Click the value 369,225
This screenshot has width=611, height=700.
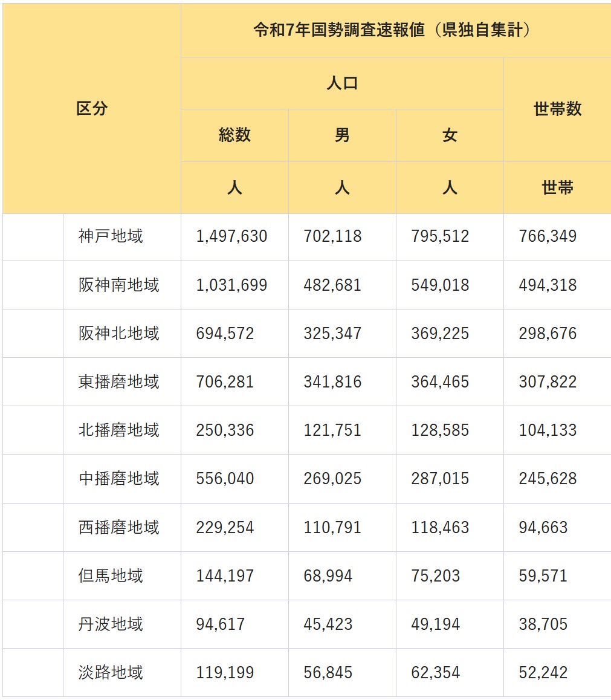[x=440, y=334]
